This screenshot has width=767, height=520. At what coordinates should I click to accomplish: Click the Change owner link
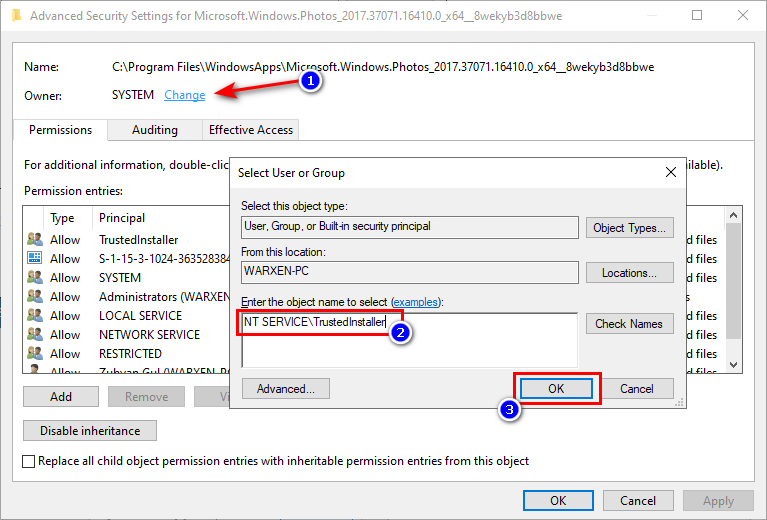[x=185, y=95]
